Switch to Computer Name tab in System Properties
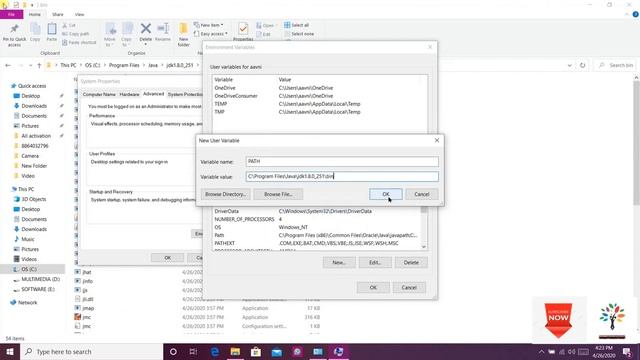Viewport: 640px width, 360px height. coord(99,94)
